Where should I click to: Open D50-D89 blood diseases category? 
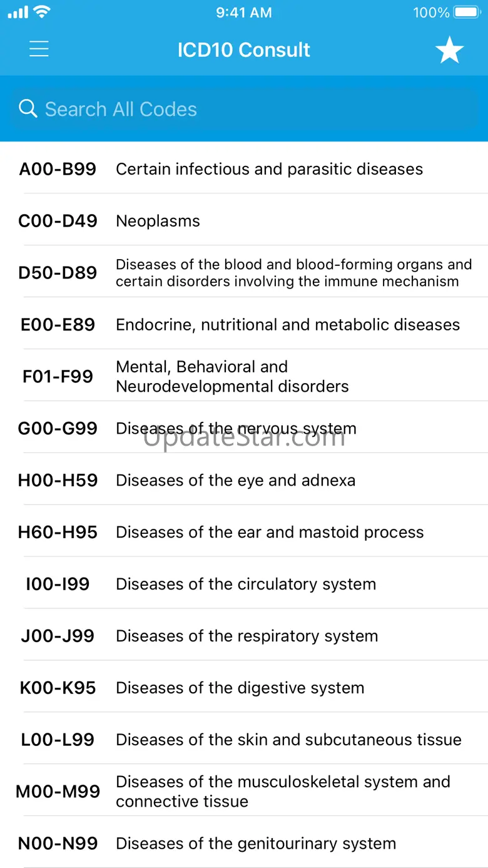coord(244,273)
